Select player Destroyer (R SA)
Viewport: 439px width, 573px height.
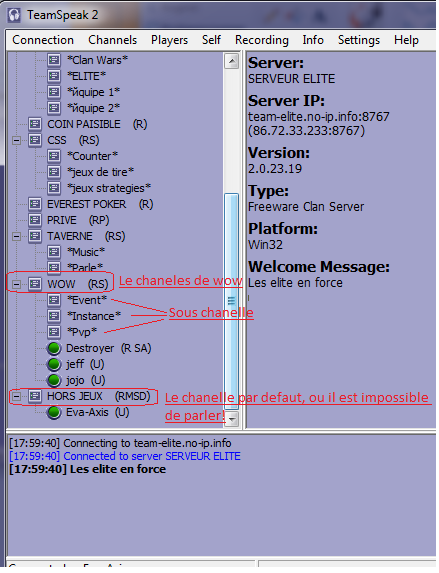coord(109,348)
